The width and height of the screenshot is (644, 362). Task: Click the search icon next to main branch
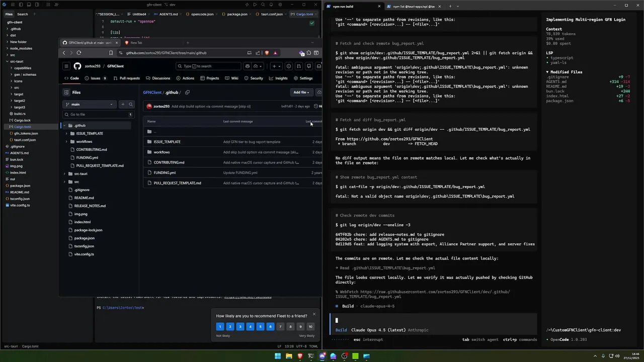[x=131, y=104]
